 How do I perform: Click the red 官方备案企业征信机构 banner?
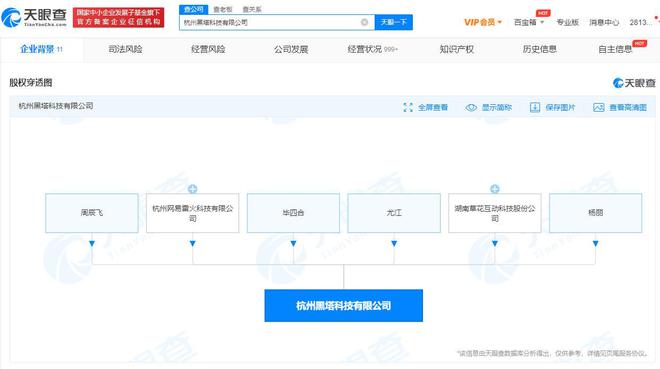pyautogui.click(x=118, y=17)
